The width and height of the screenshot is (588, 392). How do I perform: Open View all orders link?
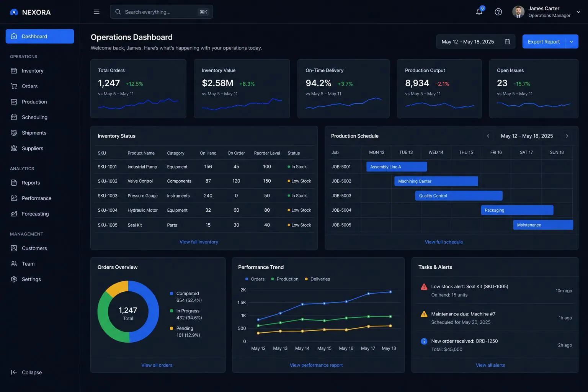click(x=157, y=365)
